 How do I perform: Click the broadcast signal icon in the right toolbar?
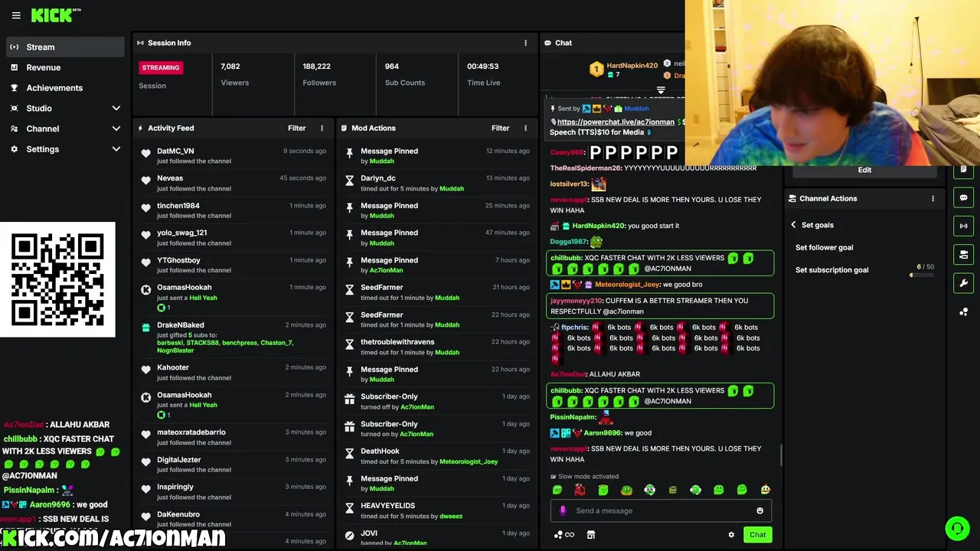964,226
